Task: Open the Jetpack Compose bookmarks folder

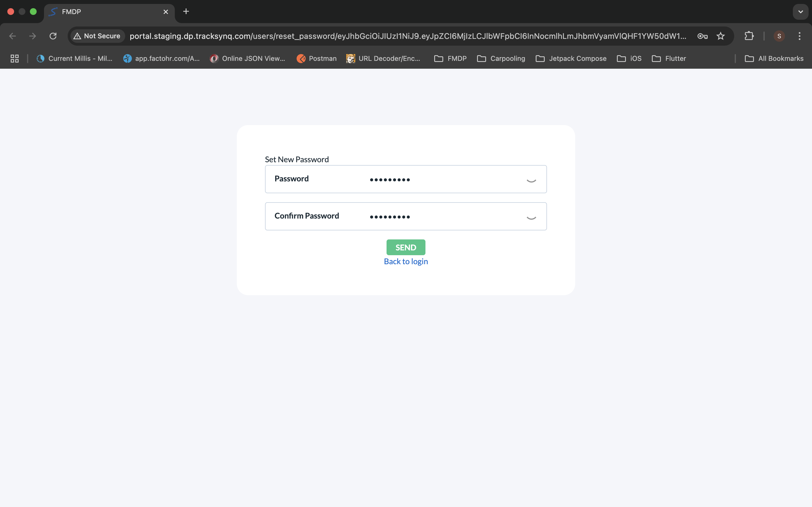Action: (x=571, y=58)
